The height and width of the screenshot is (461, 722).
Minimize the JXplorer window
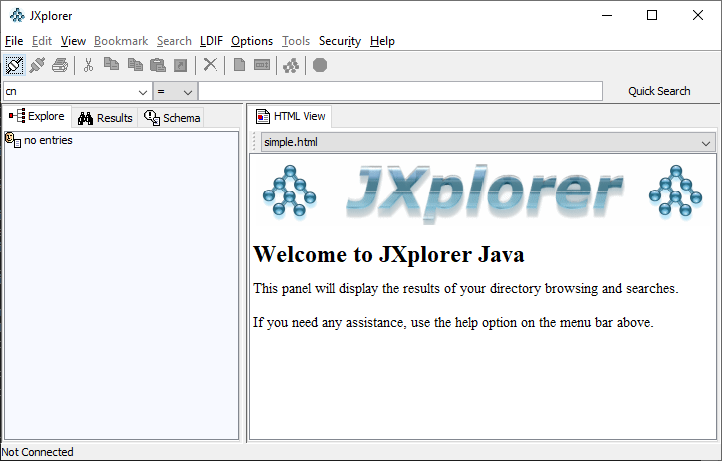tap(607, 15)
